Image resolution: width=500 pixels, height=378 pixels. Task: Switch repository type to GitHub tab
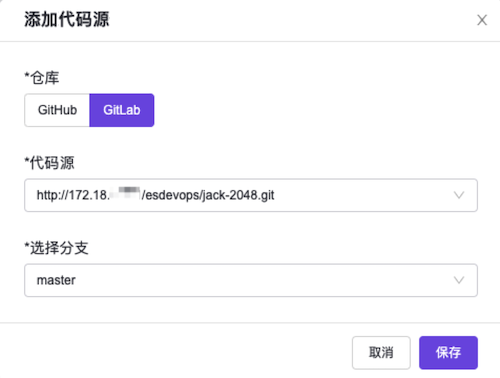tap(57, 110)
